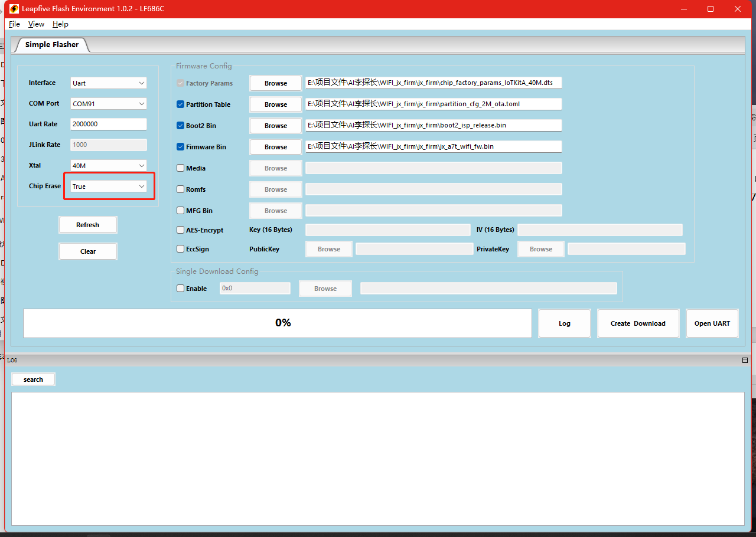Click the search button in Log panel
Viewport: 756px width, 537px height.
[33, 379]
